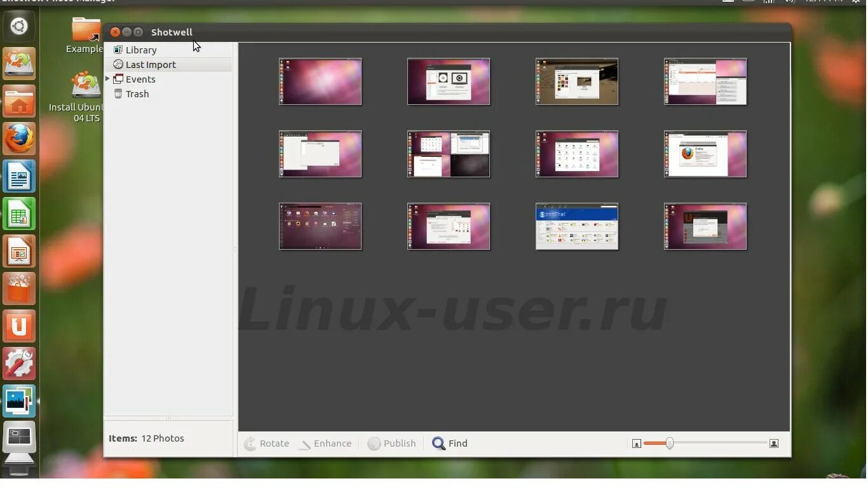Open System Settings from the launcher
Screen dimensions: 868x488
pos(19,363)
